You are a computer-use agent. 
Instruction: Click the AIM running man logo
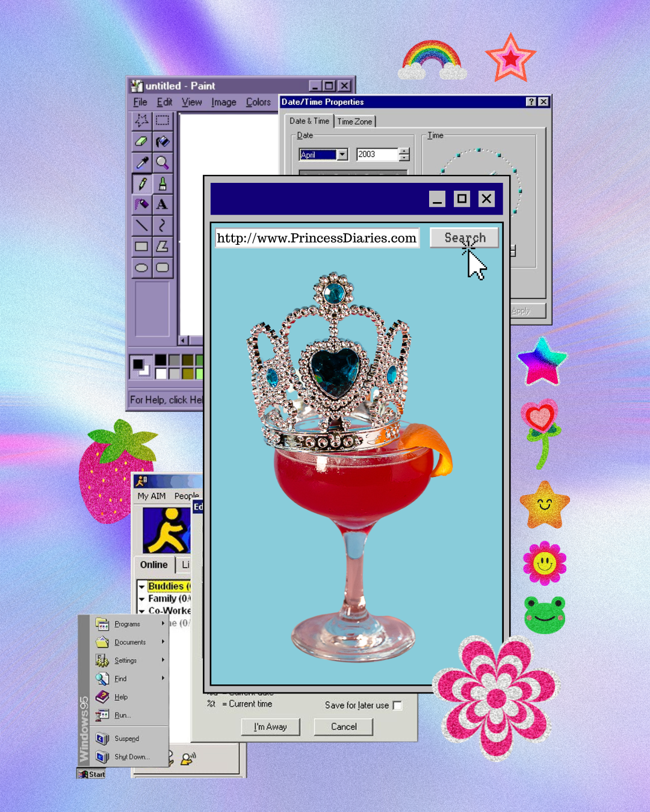point(166,530)
